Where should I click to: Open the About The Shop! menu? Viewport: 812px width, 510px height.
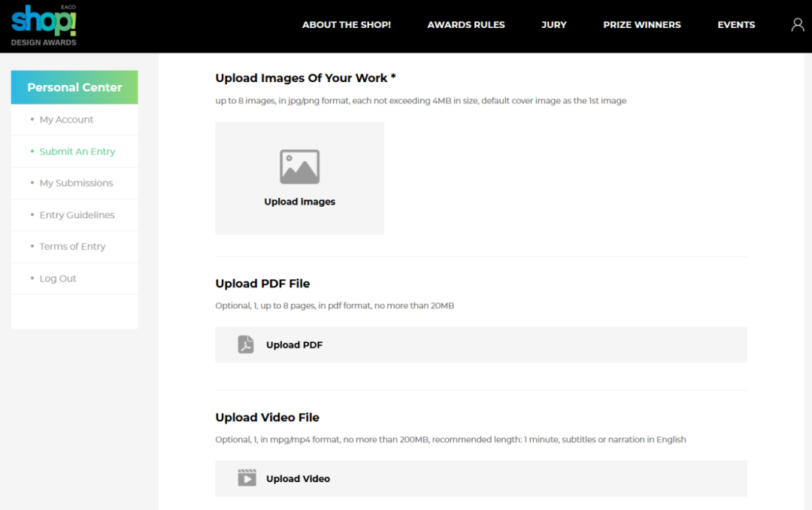pyautogui.click(x=347, y=25)
